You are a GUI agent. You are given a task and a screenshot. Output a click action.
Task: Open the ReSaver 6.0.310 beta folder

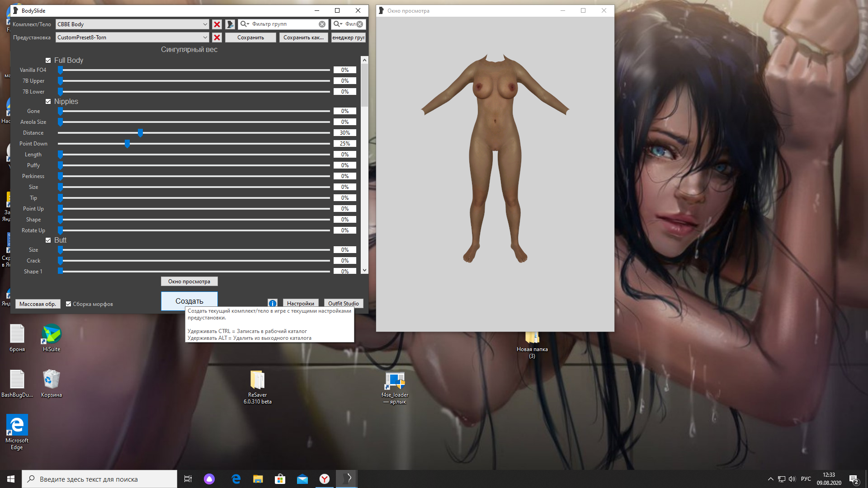pyautogui.click(x=257, y=380)
